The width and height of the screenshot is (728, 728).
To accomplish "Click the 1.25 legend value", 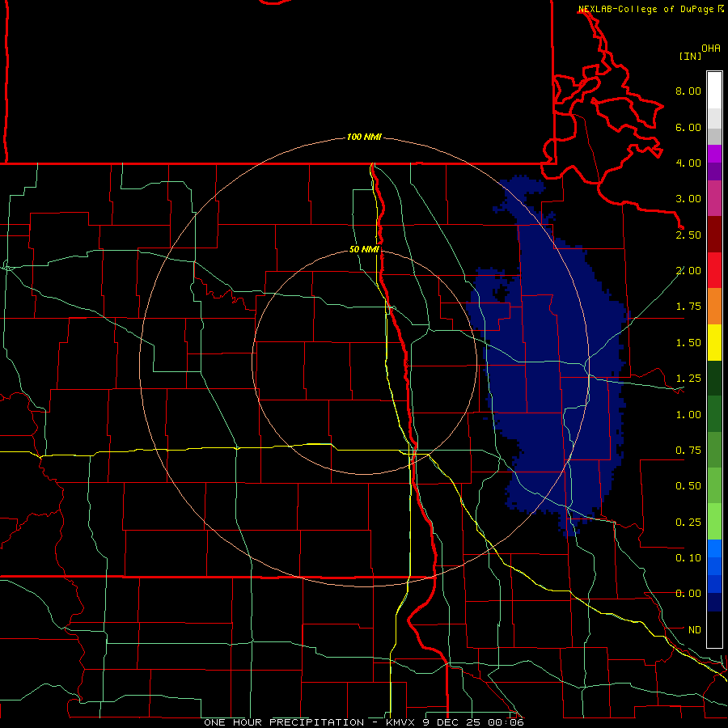I will 688,379.
